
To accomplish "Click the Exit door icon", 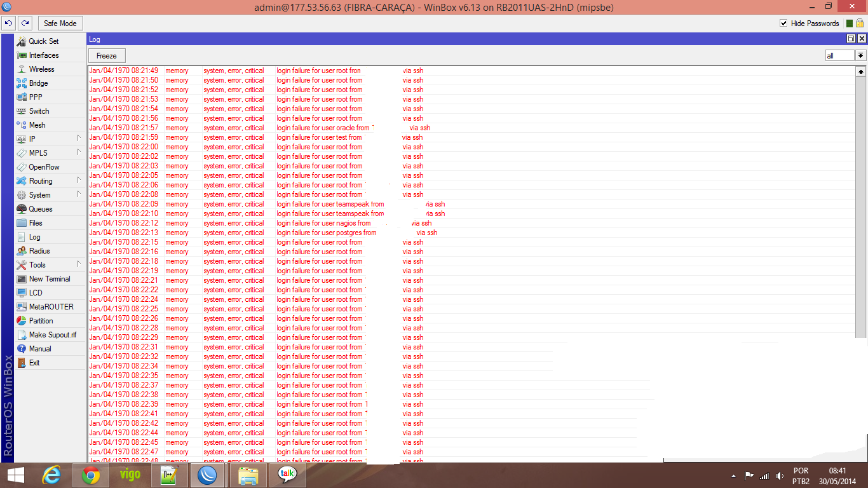I will point(22,363).
